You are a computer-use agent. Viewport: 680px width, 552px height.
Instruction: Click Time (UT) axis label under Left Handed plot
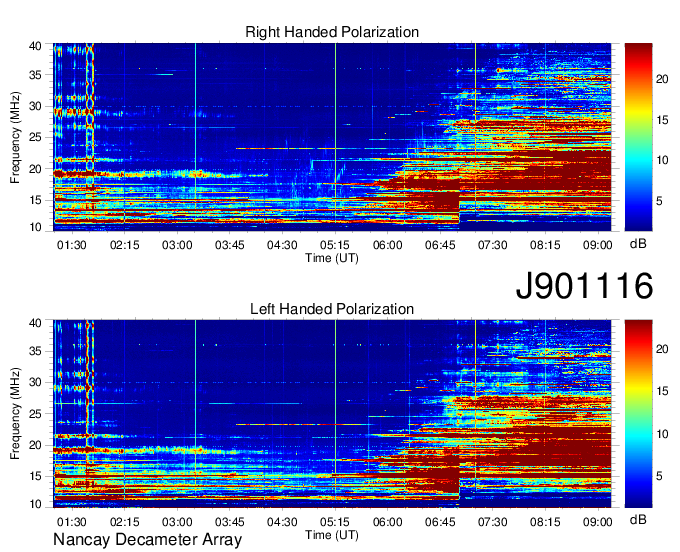click(x=332, y=535)
